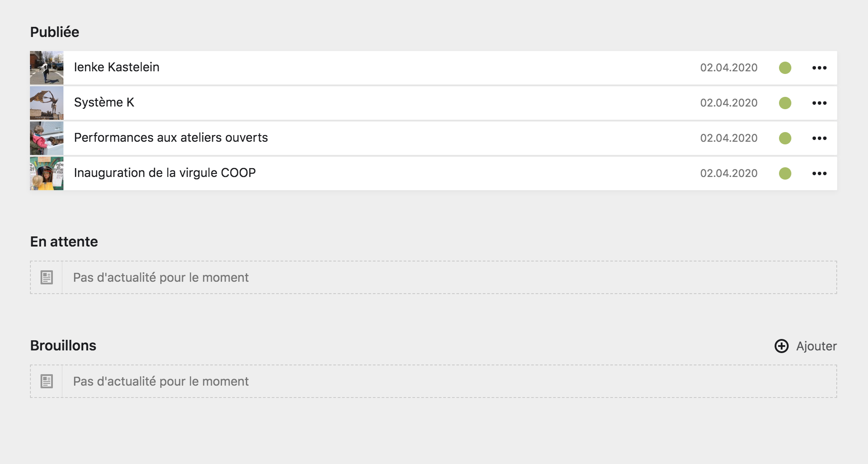Toggle publication status of Ienke Kastelein
Viewport: 868px width, 464px height.
785,67
